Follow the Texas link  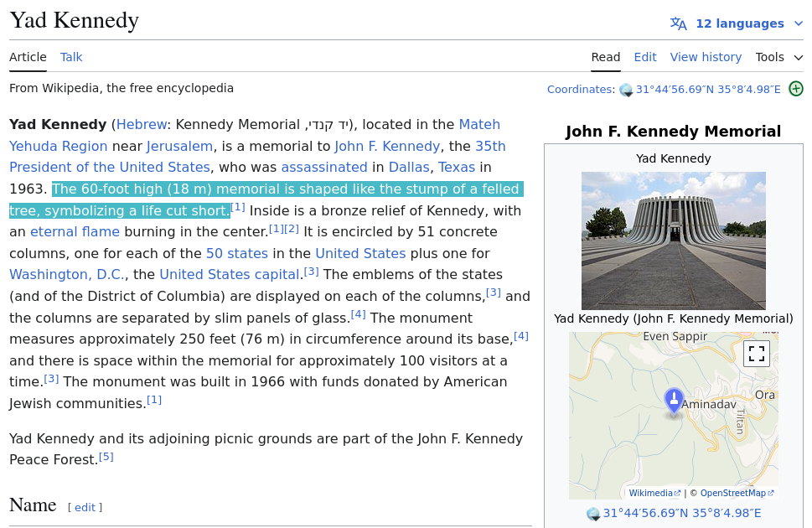coord(457,167)
